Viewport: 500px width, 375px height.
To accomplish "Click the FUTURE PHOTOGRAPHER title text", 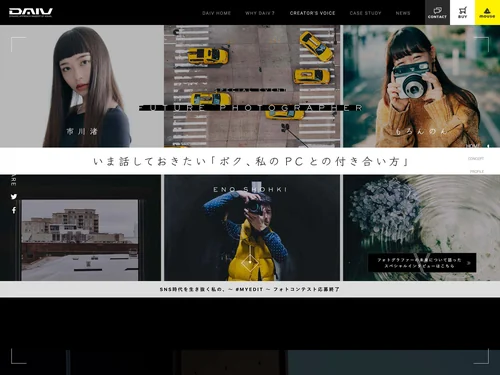I will point(251,108).
